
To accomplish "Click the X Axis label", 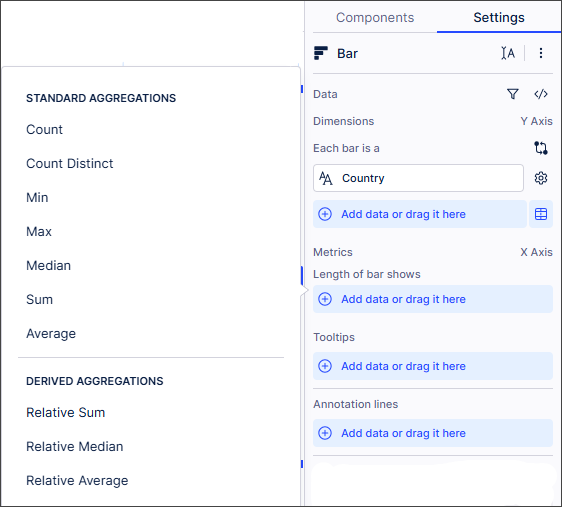I will 537,252.
